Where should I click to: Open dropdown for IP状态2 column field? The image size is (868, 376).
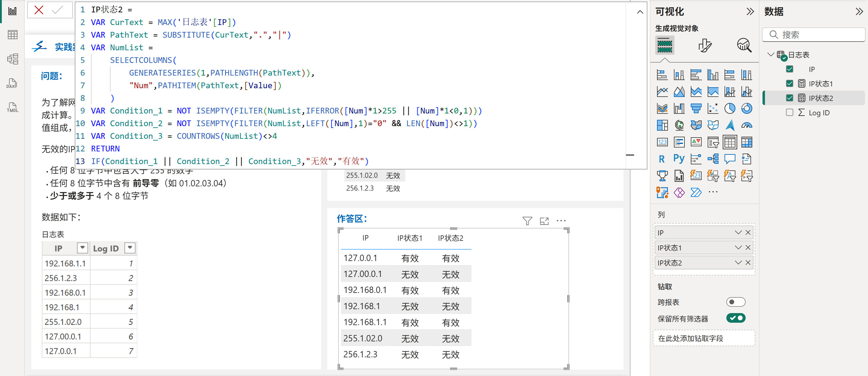pos(738,263)
